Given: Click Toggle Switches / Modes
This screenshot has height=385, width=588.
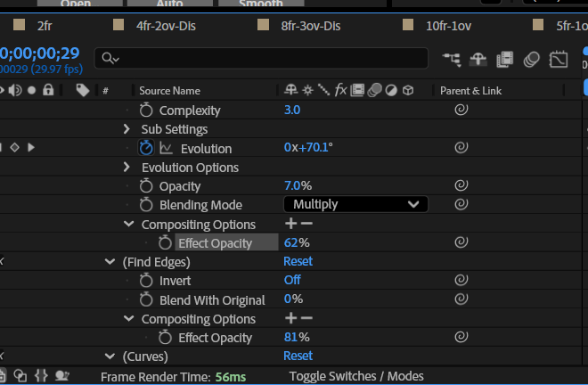Looking at the screenshot, I should coord(356,376).
